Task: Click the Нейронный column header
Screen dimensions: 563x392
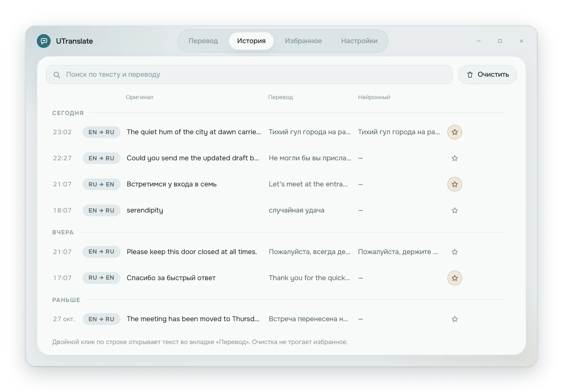Action: [x=374, y=97]
